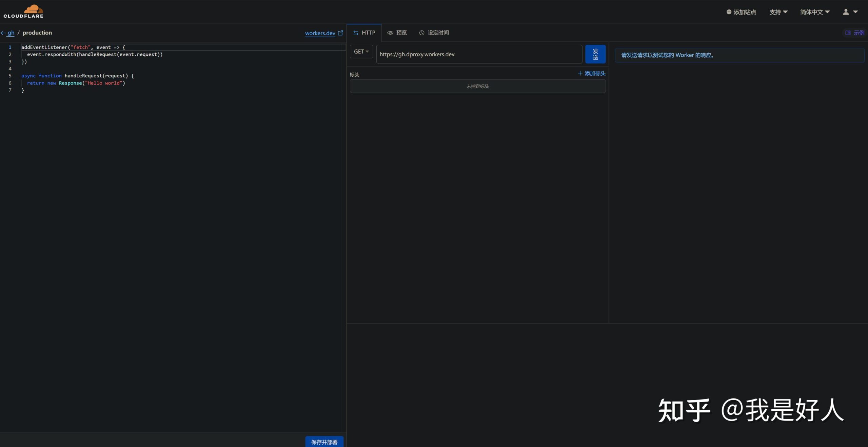Viewport: 868px width, 447px height.
Task: Open the user account menu
Action: (850, 12)
